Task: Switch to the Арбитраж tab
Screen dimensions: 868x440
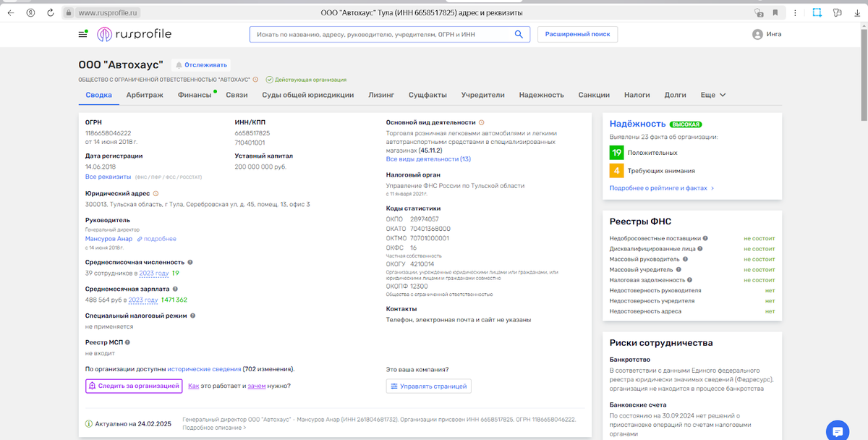Action: [145, 95]
